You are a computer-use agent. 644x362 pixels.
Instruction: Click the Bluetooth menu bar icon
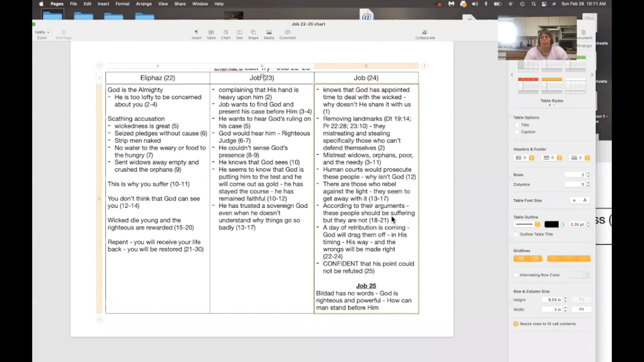(x=486, y=4)
